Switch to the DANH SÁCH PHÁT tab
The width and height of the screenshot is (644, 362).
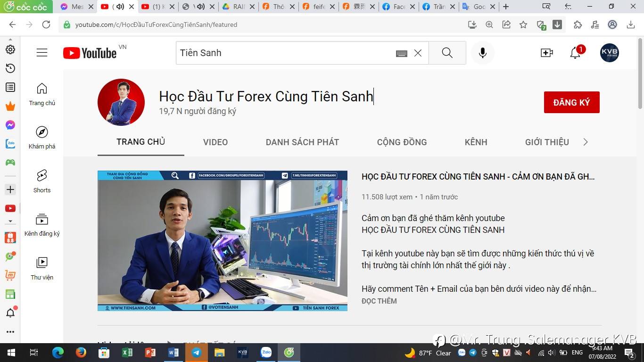click(x=302, y=142)
